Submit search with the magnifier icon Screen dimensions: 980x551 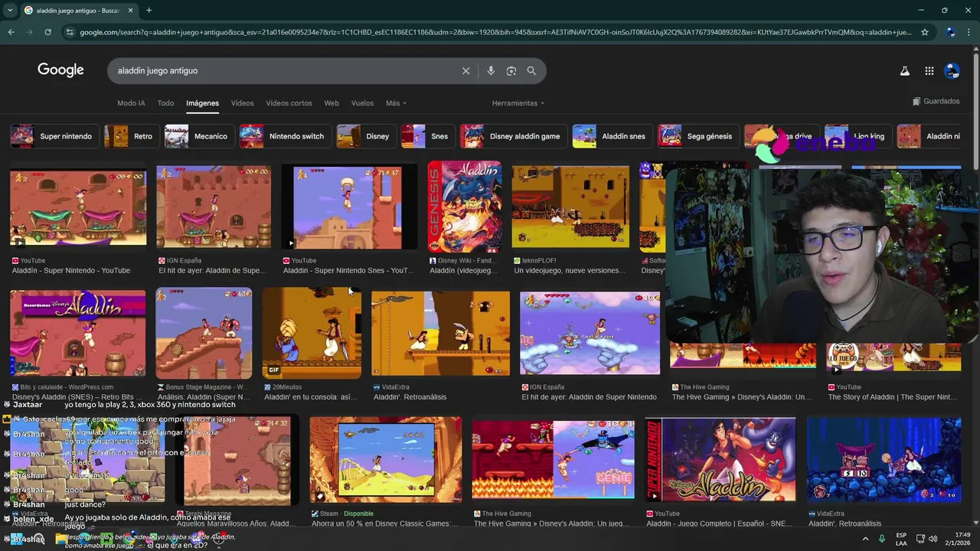[531, 70]
